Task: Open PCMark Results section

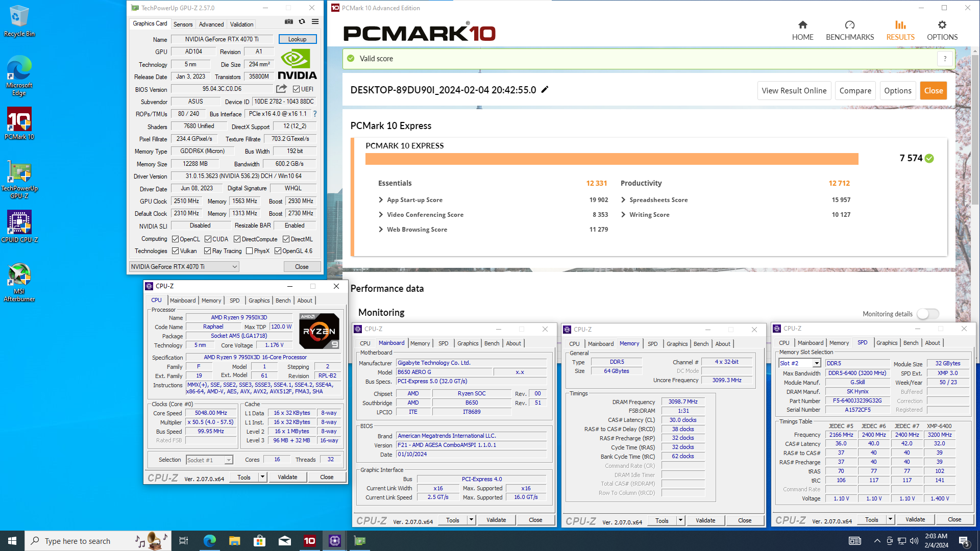Action: (x=900, y=31)
